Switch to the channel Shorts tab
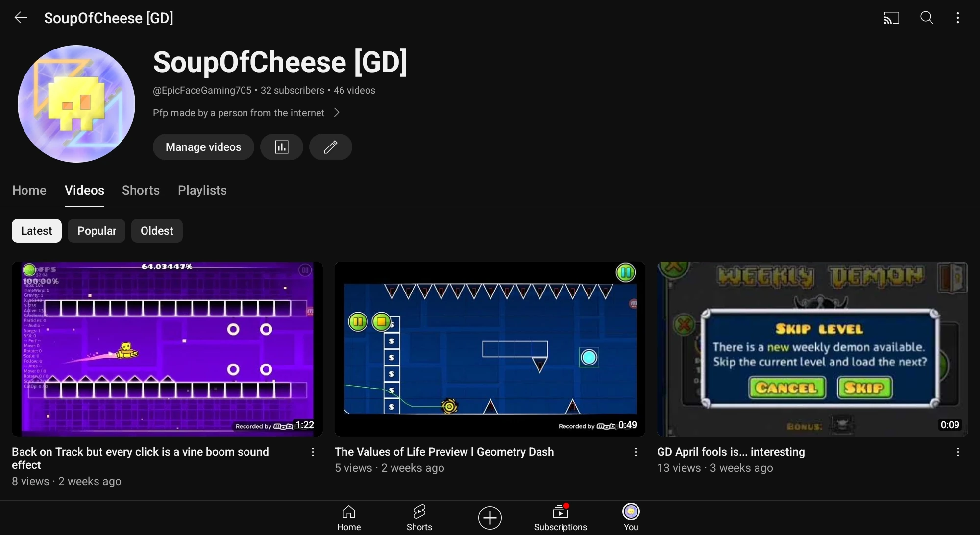 (x=141, y=190)
